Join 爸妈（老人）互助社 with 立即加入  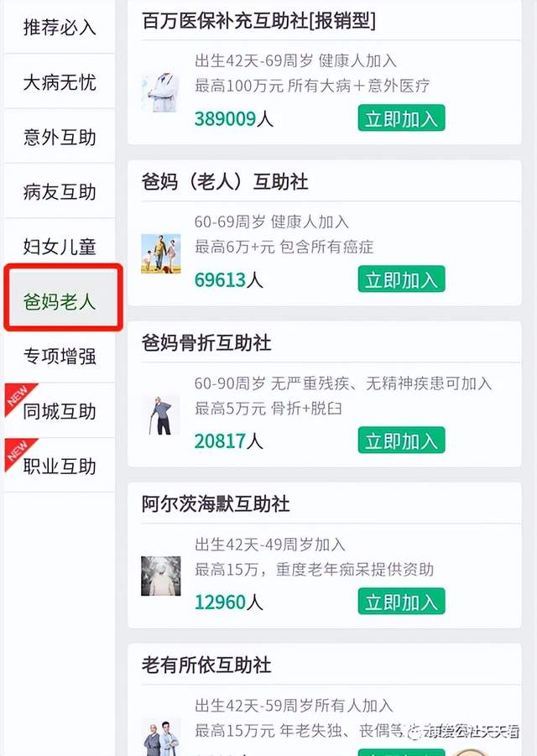[x=401, y=279]
